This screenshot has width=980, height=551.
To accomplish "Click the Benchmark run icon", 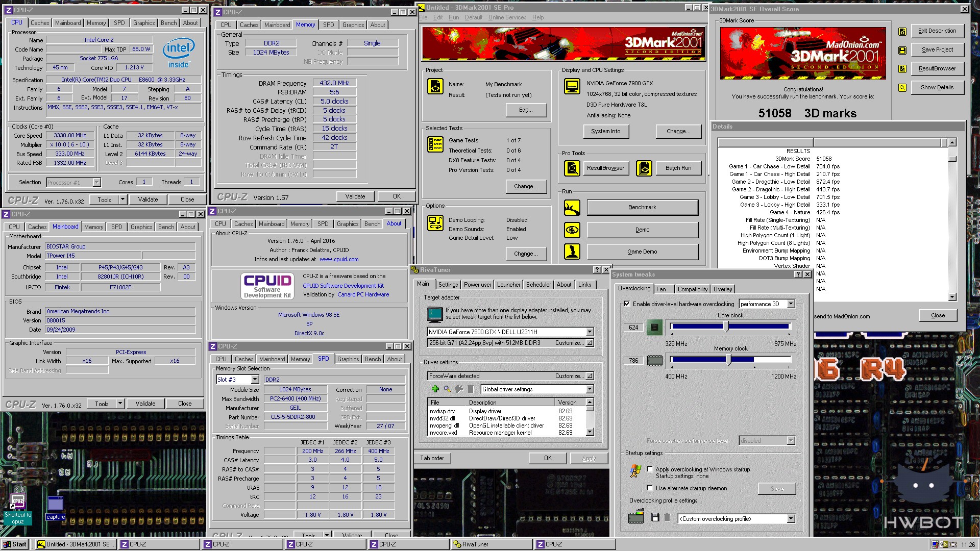I will point(572,208).
